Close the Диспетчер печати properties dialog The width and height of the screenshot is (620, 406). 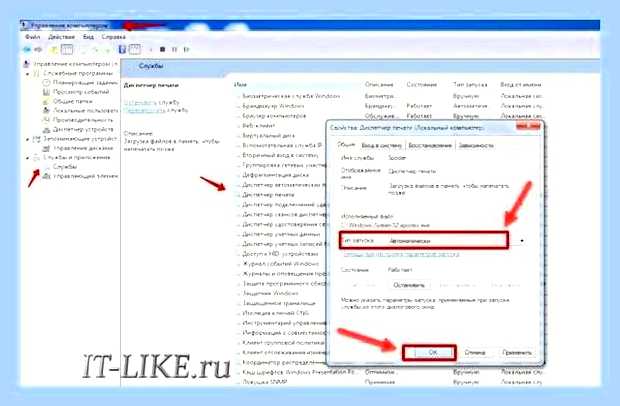(x=528, y=127)
